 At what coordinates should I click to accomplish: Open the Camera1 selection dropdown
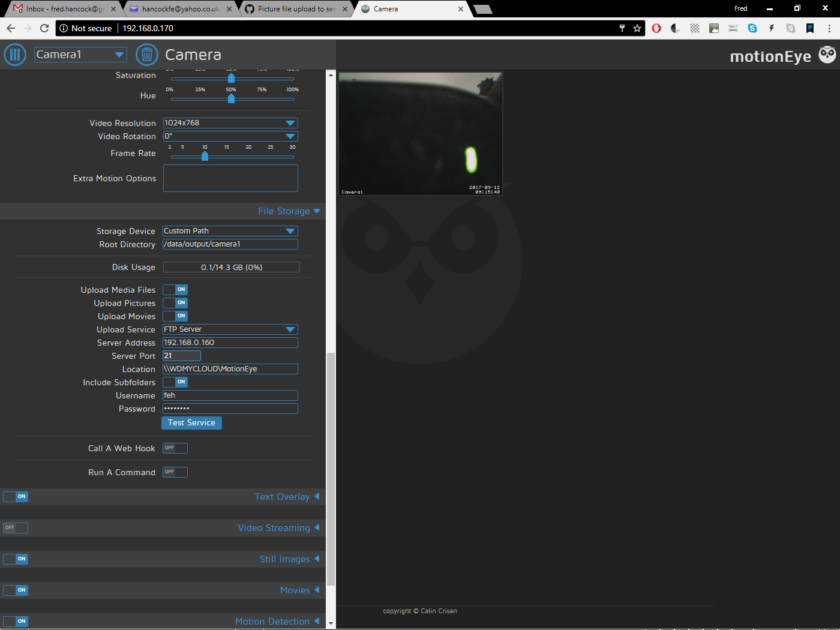[x=80, y=55]
